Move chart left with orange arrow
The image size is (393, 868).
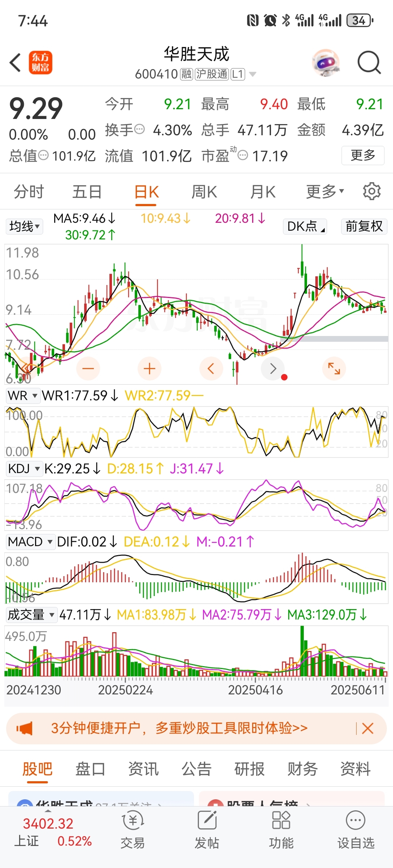[211, 369]
